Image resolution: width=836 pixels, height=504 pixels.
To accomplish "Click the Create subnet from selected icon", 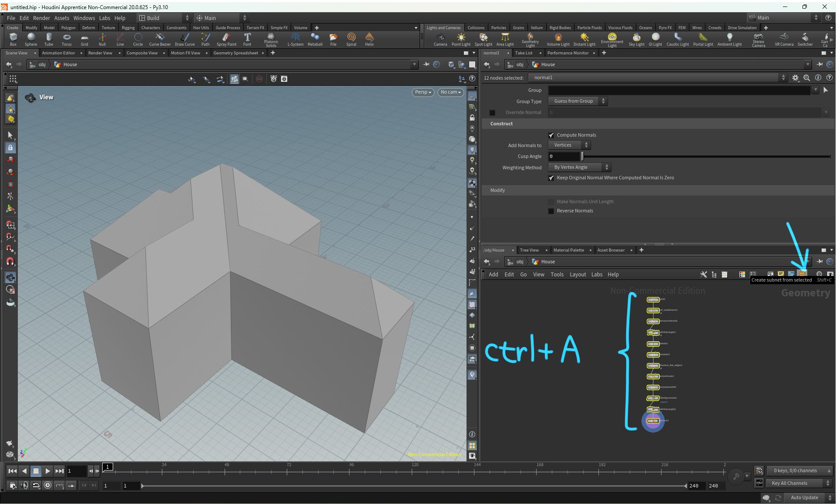I will point(803,274).
